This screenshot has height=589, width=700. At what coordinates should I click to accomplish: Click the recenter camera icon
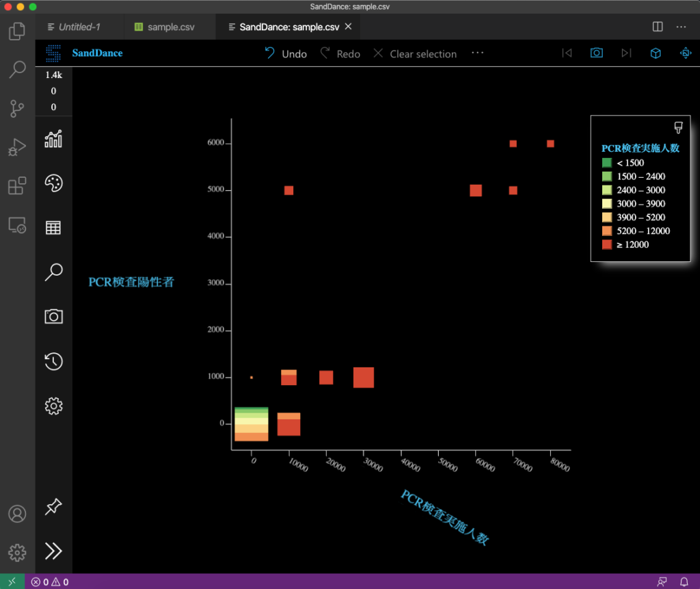685,53
